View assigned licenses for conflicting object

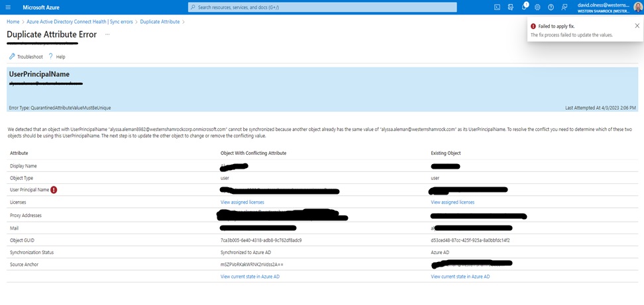(242, 202)
